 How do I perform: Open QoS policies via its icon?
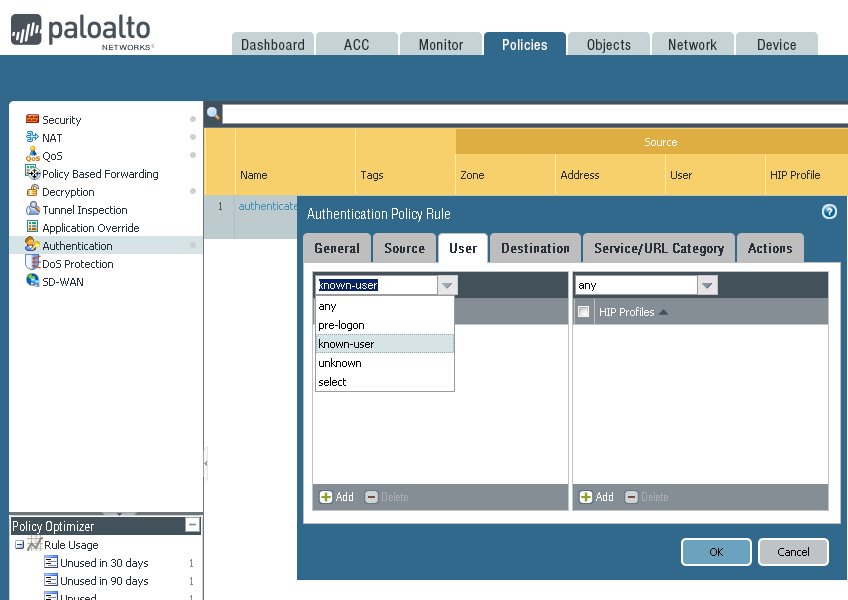coord(32,156)
